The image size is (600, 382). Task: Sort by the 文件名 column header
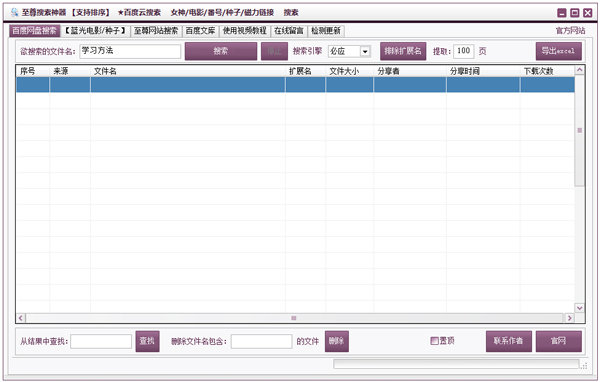(188, 71)
